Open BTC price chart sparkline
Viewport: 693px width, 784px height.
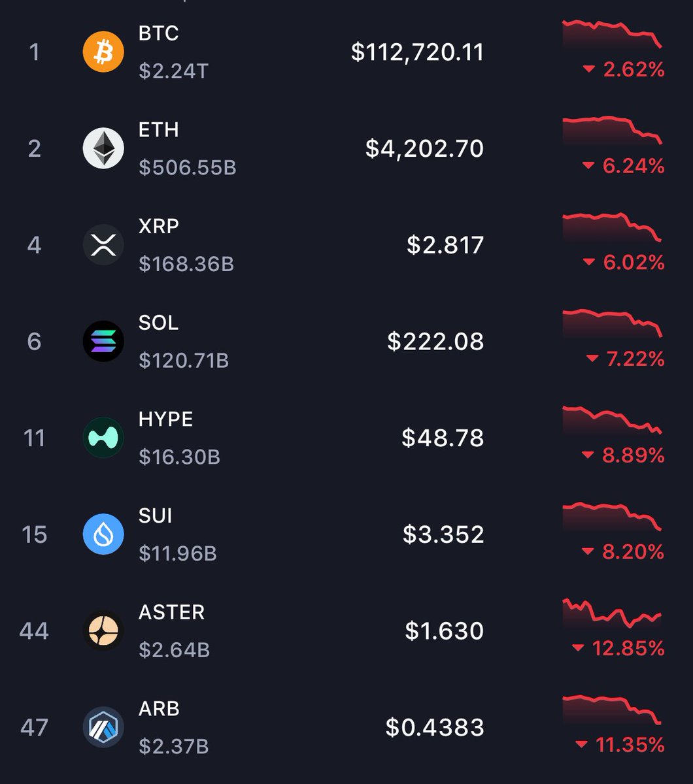(613, 35)
